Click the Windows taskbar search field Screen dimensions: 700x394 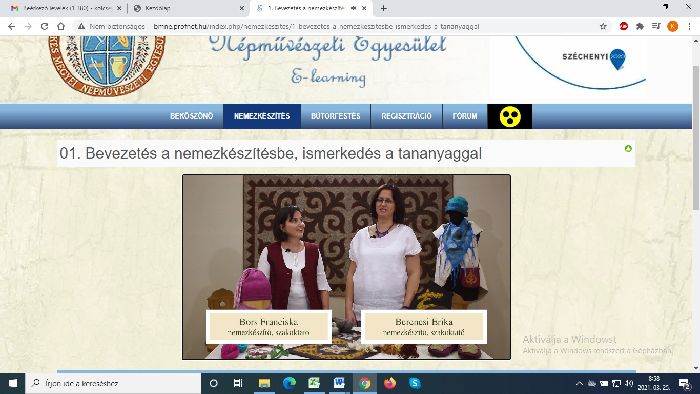pyautogui.click(x=113, y=383)
